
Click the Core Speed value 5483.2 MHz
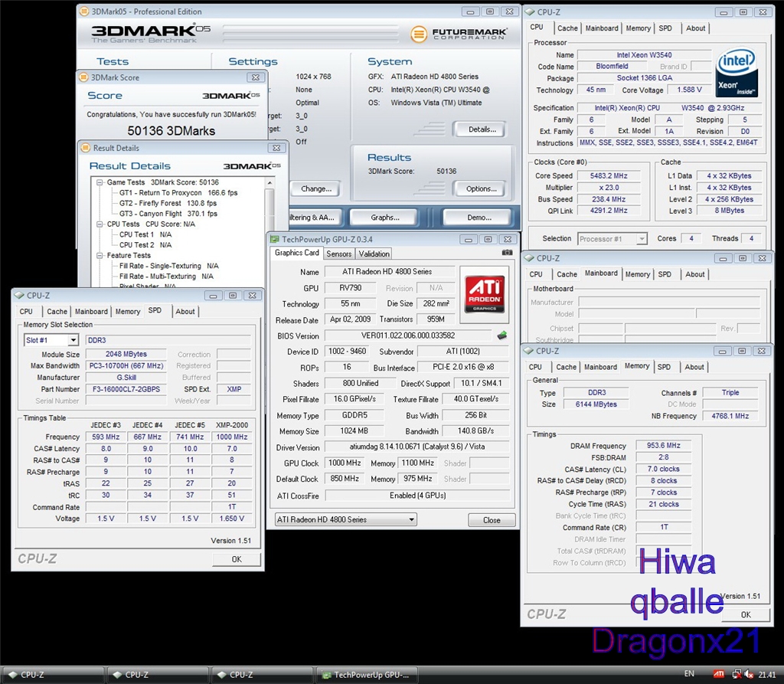(609, 175)
